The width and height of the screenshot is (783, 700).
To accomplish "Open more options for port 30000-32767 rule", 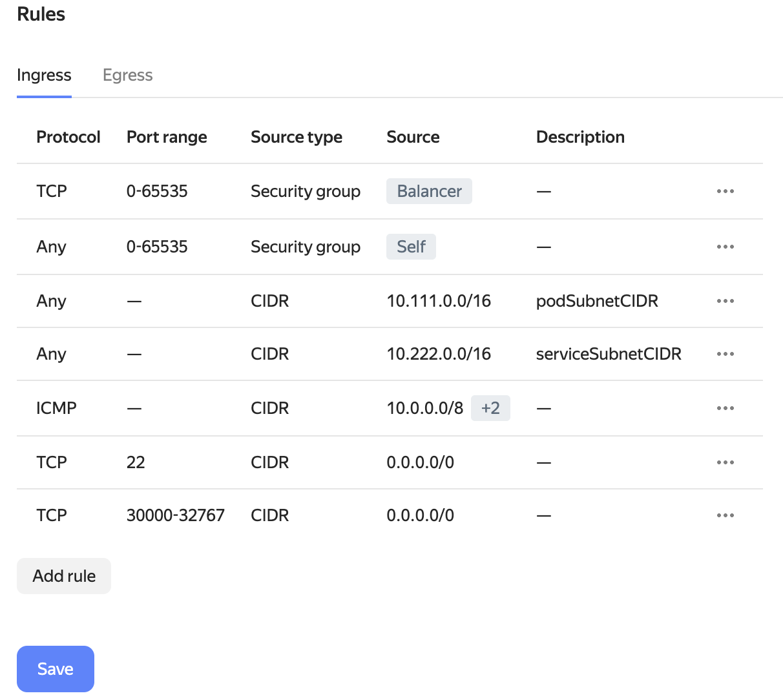I will pos(725,515).
